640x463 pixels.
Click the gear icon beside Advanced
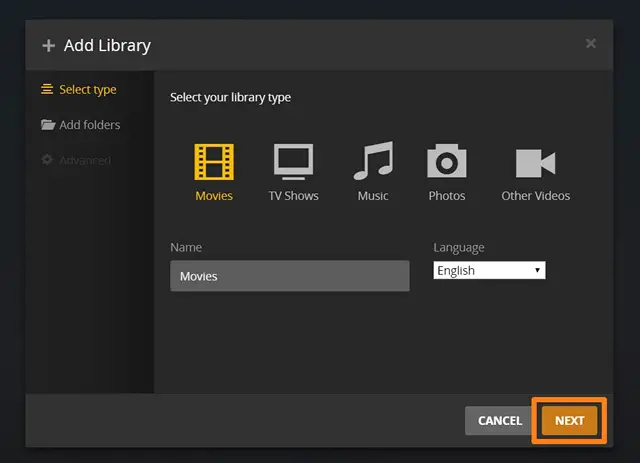point(47,160)
